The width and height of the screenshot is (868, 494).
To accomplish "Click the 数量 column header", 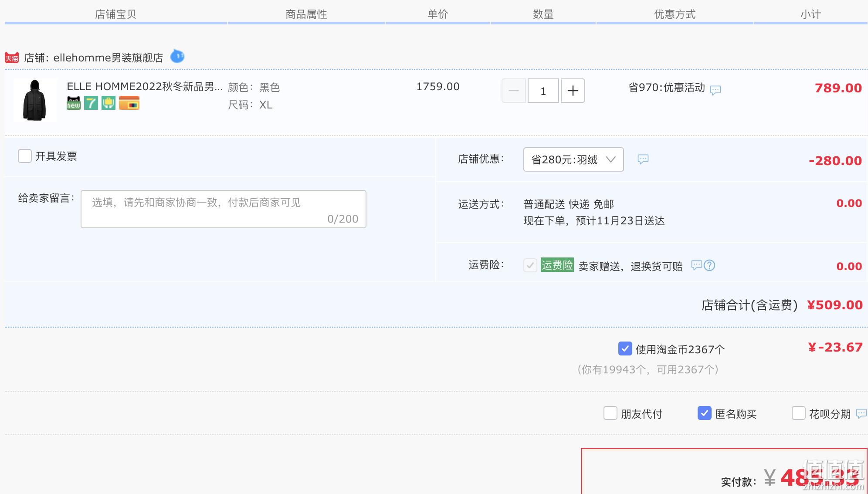I will pyautogui.click(x=543, y=14).
